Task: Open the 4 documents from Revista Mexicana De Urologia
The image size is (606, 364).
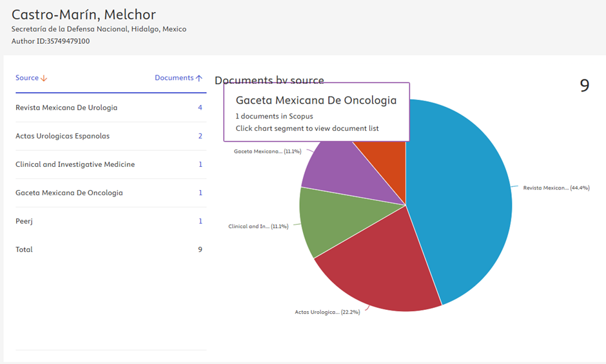Action: point(200,108)
